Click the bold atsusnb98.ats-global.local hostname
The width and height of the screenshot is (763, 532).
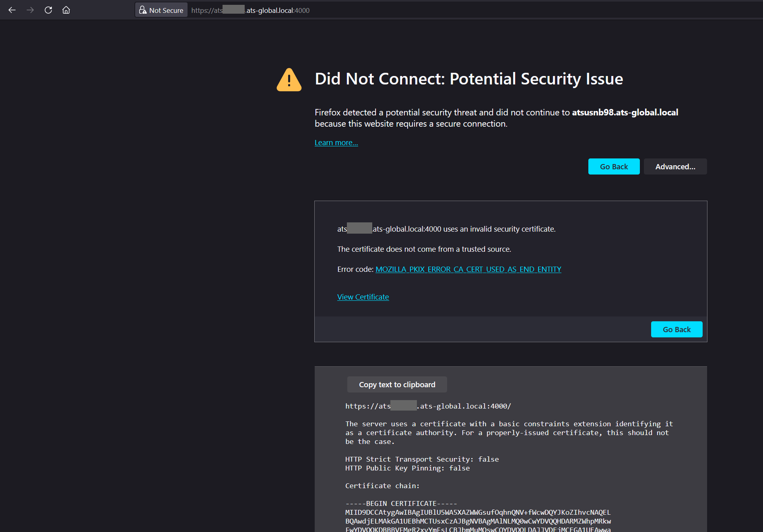tap(625, 113)
